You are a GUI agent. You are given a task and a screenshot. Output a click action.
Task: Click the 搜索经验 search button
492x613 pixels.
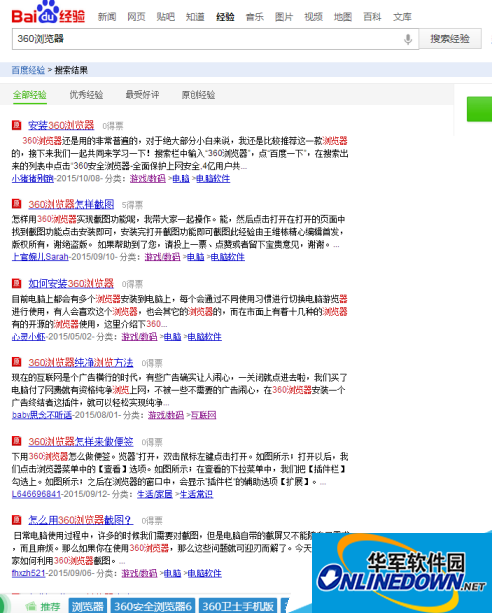tap(450, 39)
